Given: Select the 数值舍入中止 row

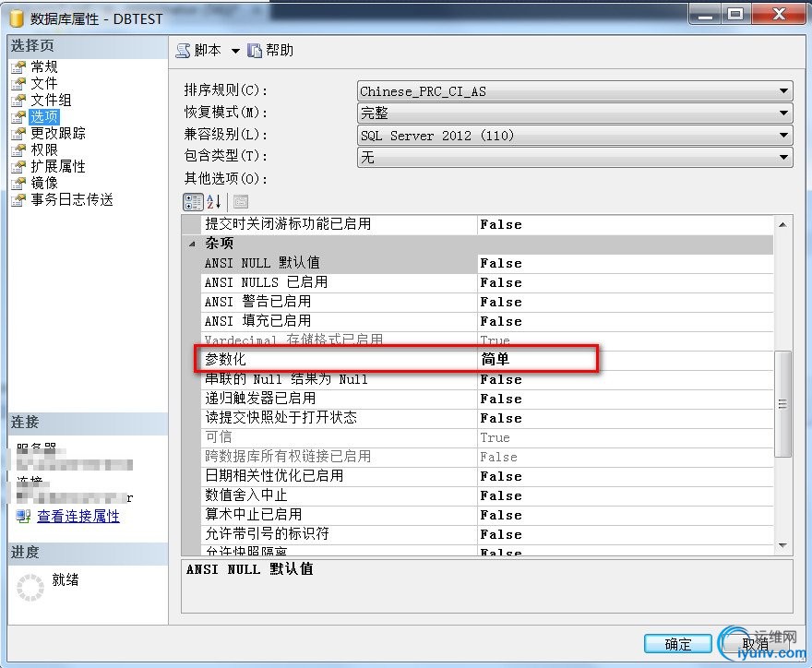Looking at the screenshot, I should (x=487, y=495).
